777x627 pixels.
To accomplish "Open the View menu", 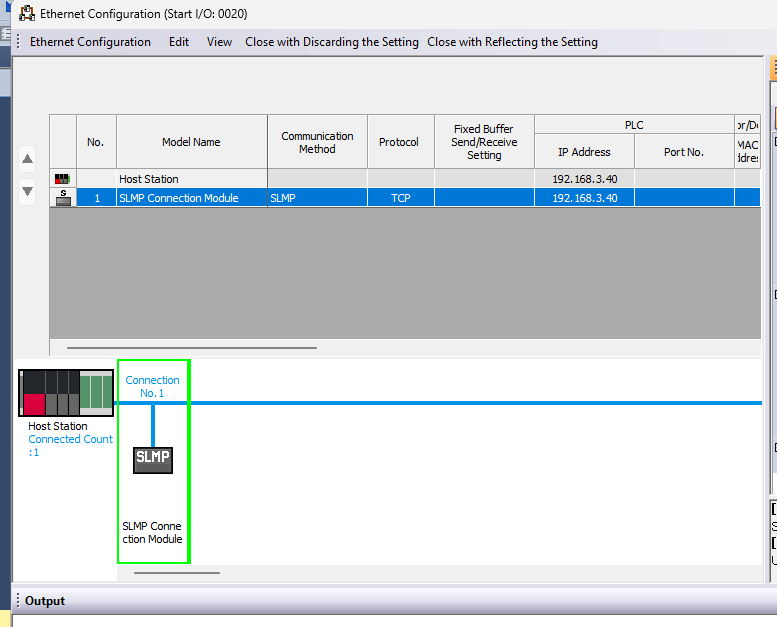I will [219, 42].
